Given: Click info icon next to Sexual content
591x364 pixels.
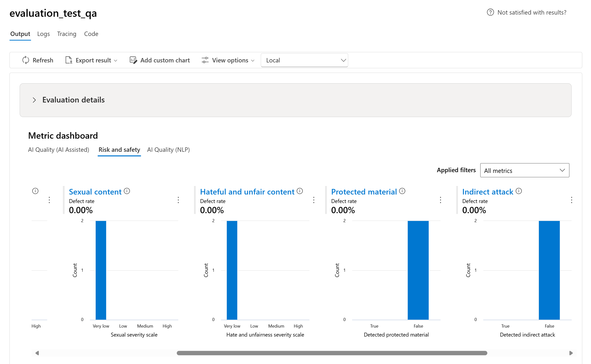Looking at the screenshot, I should 127,191.
